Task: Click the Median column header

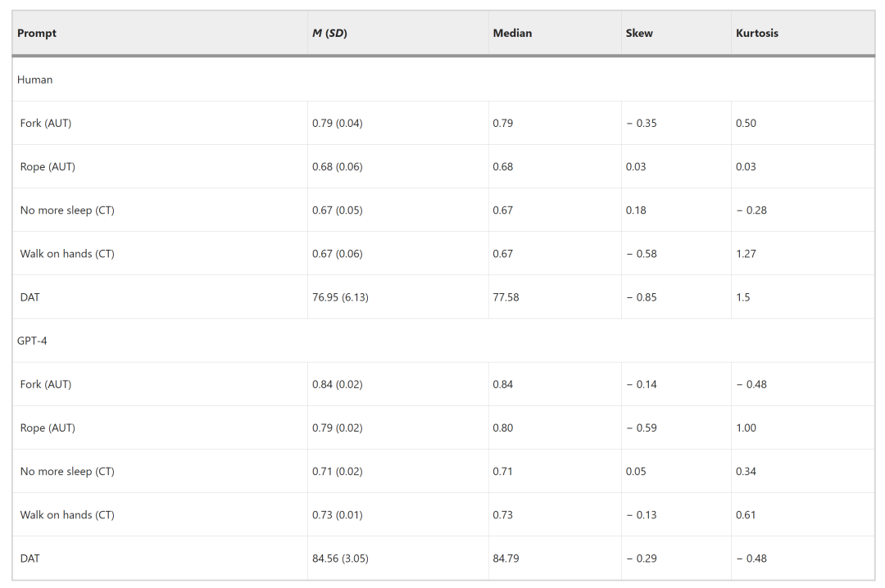Action: coord(512,34)
